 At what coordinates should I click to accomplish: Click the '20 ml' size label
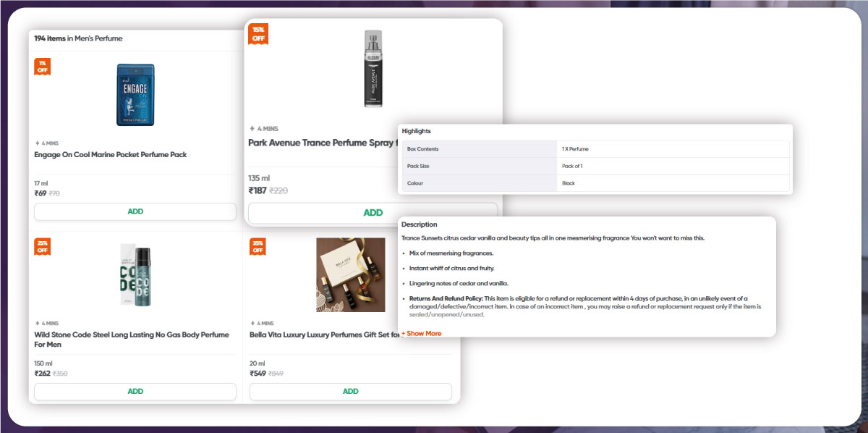258,363
